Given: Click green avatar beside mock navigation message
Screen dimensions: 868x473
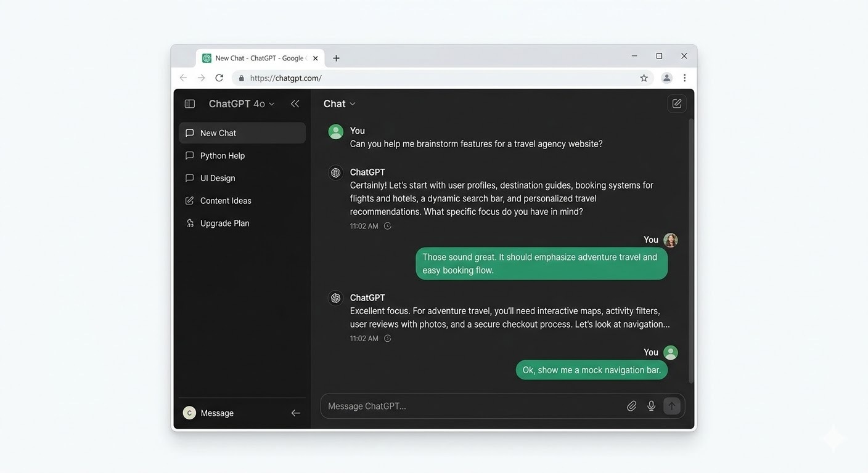Looking at the screenshot, I should tap(671, 353).
